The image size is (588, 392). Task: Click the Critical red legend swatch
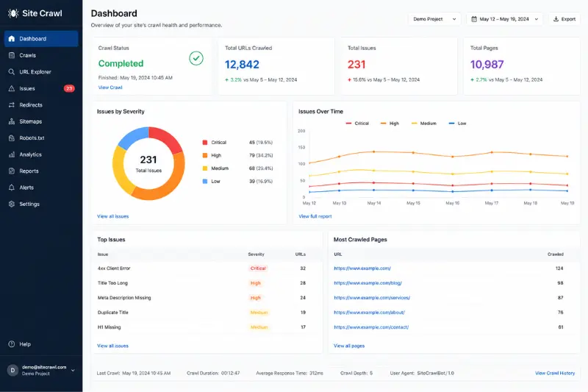click(x=205, y=143)
